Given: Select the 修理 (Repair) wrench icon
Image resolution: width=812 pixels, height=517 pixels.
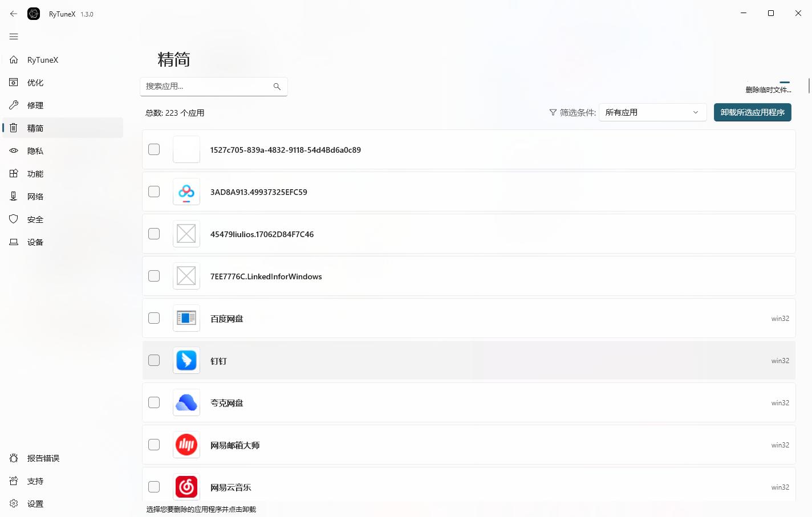Looking at the screenshot, I should point(13,105).
